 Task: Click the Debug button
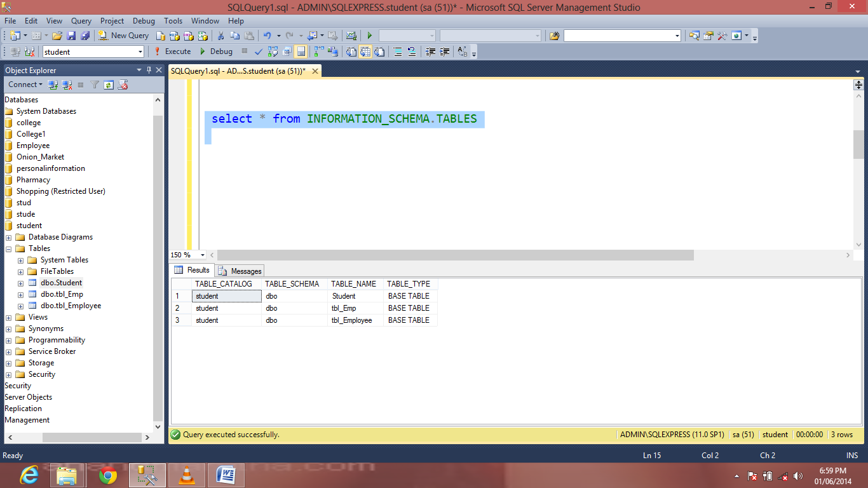tap(216, 51)
